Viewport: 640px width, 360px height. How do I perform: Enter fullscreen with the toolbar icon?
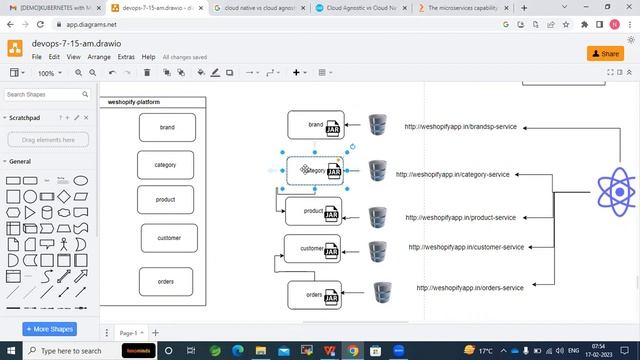coord(610,72)
